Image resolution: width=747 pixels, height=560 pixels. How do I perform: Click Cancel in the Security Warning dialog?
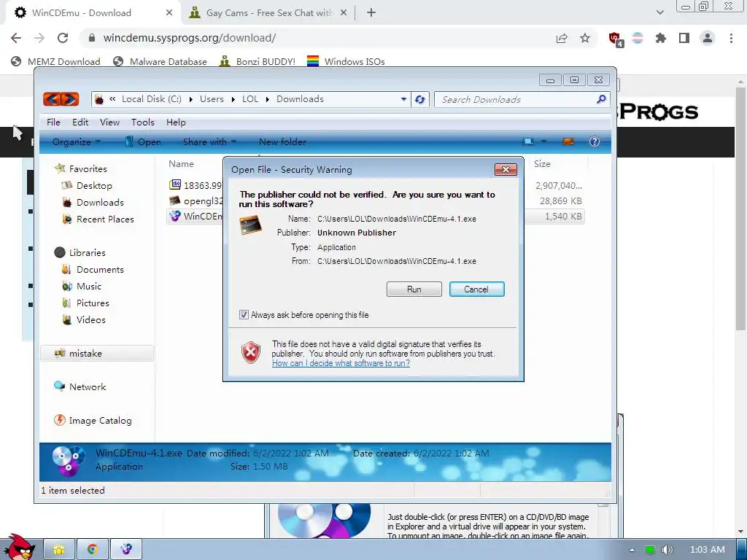(476, 289)
